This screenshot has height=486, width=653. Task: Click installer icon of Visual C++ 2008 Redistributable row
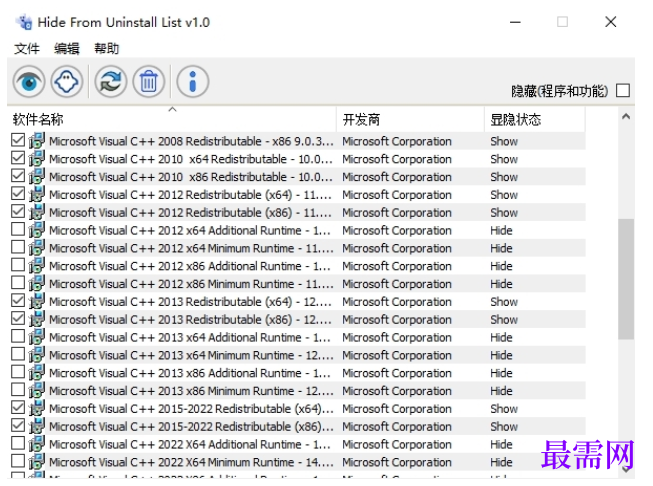tap(37, 141)
